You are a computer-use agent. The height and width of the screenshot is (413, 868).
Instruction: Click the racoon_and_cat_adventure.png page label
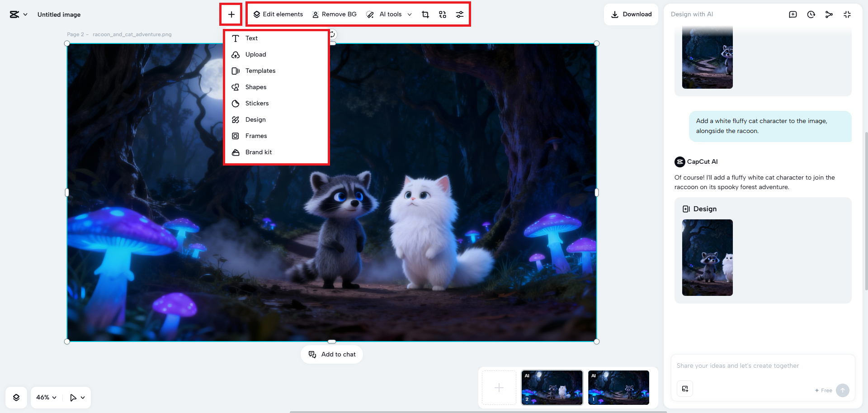click(x=132, y=34)
